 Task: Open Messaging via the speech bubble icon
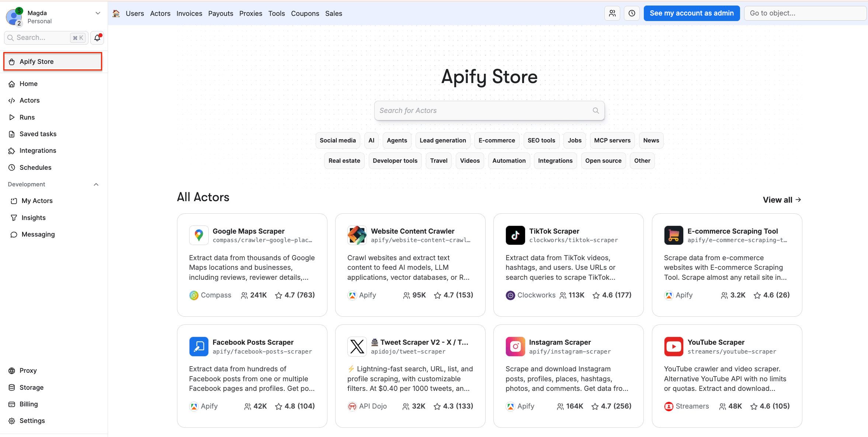(14, 234)
